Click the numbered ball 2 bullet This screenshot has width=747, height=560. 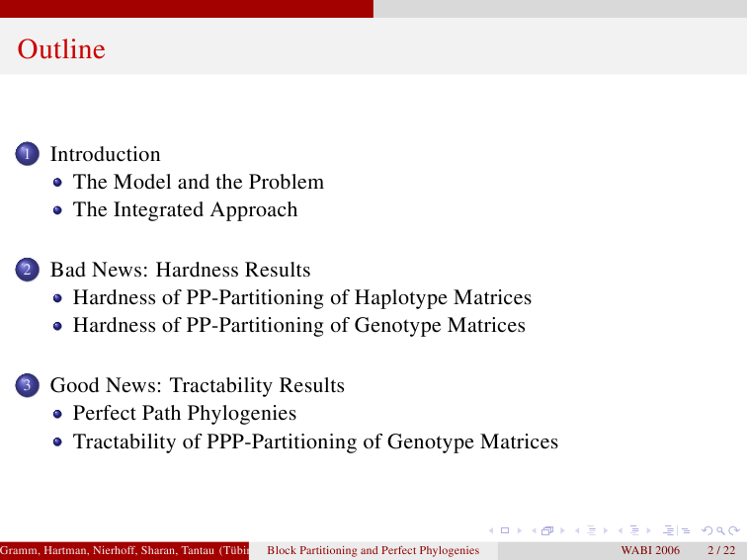pyautogui.click(x=27, y=270)
